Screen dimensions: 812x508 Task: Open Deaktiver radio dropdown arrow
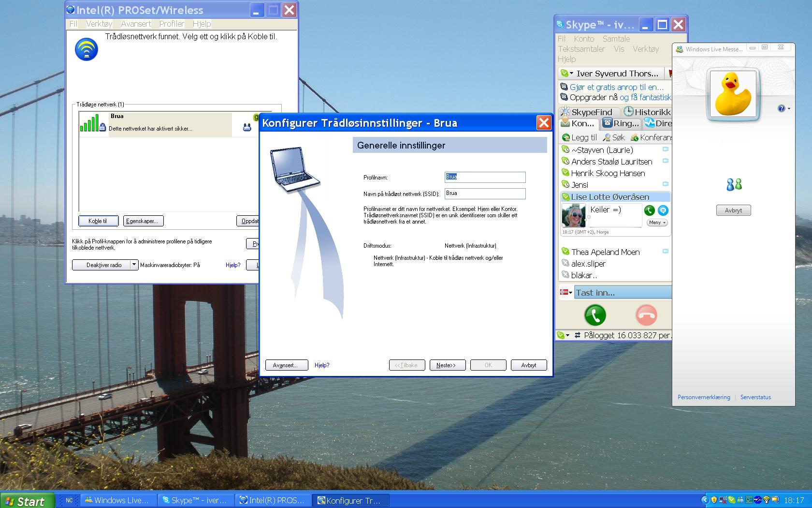(134, 265)
